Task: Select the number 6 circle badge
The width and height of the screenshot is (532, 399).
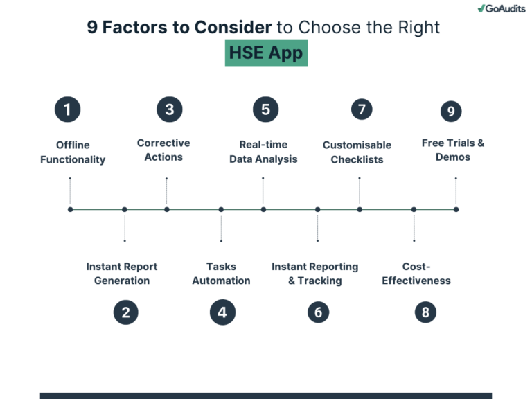Action: [318, 312]
